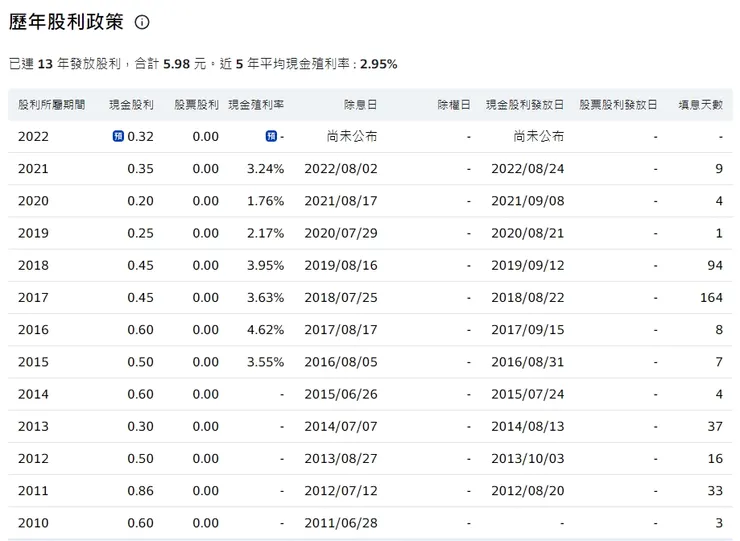Select the 股票股利 column header

click(x=196, y=104)
